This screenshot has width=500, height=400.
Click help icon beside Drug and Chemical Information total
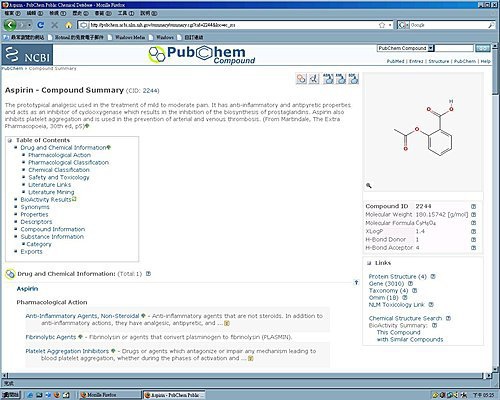click(148, 274)
